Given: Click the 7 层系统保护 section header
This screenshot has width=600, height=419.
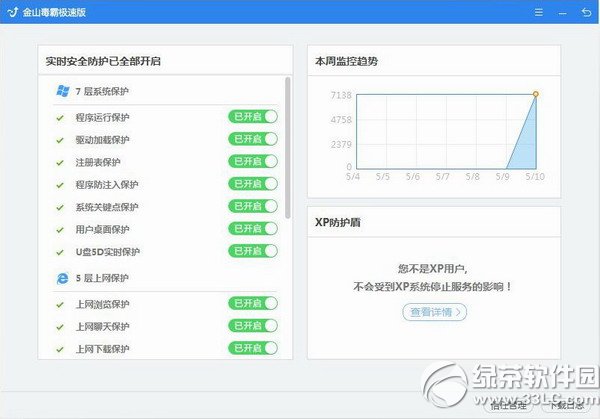Looking at the screenshot, I should pyautogui.click(x=102, y=91).
